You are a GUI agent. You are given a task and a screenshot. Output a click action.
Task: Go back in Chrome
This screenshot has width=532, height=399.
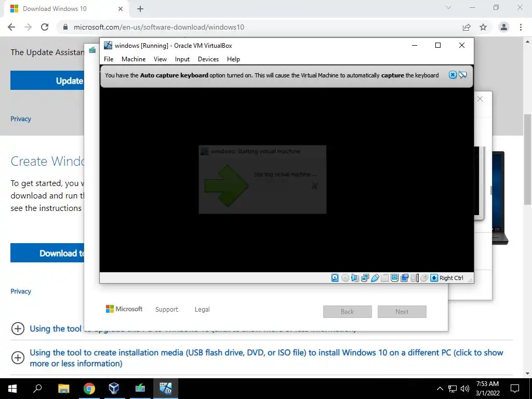coord(11,27)
